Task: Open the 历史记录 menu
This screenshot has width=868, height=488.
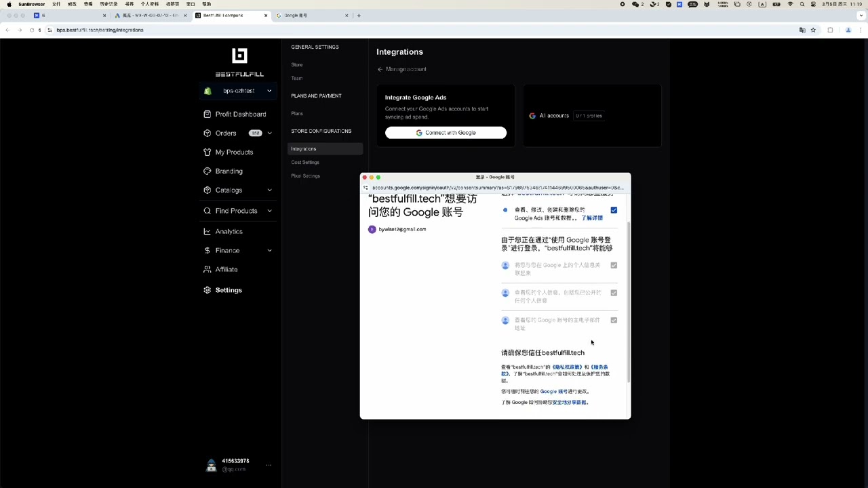Action: coord(108,4)
